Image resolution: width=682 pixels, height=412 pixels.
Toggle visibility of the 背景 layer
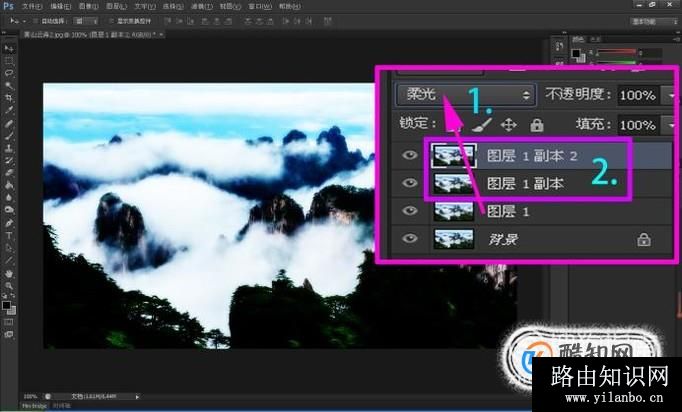click(409, 239)
